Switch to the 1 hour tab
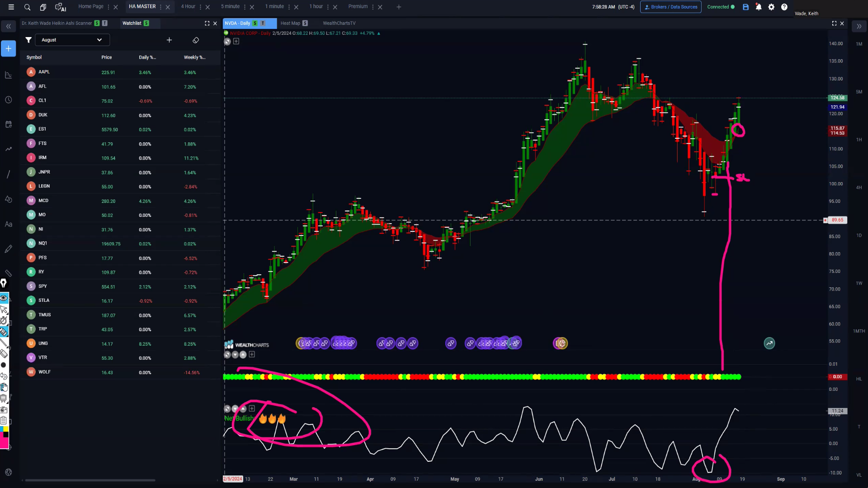 (316, 6)
